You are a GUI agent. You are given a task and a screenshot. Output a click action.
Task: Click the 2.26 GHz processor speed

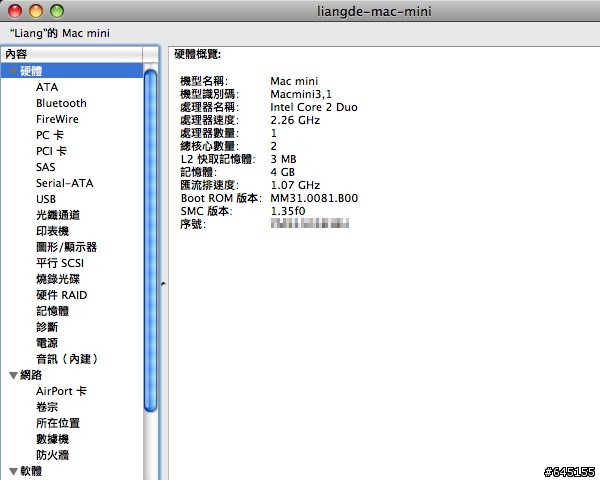295,120
